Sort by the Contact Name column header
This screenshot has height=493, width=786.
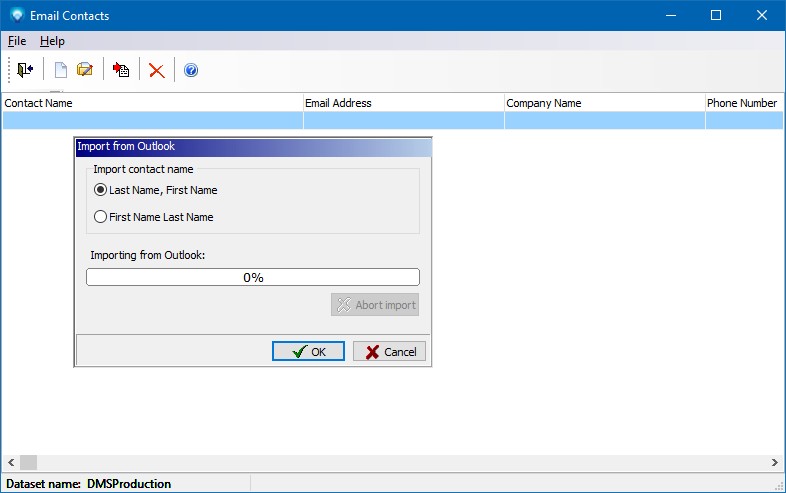point(150,103)
